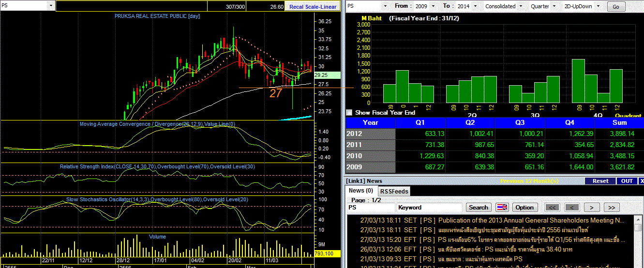644x268 pixels.
Task: Switch to the RSSFeeds tab
Action: click(394, 191)
